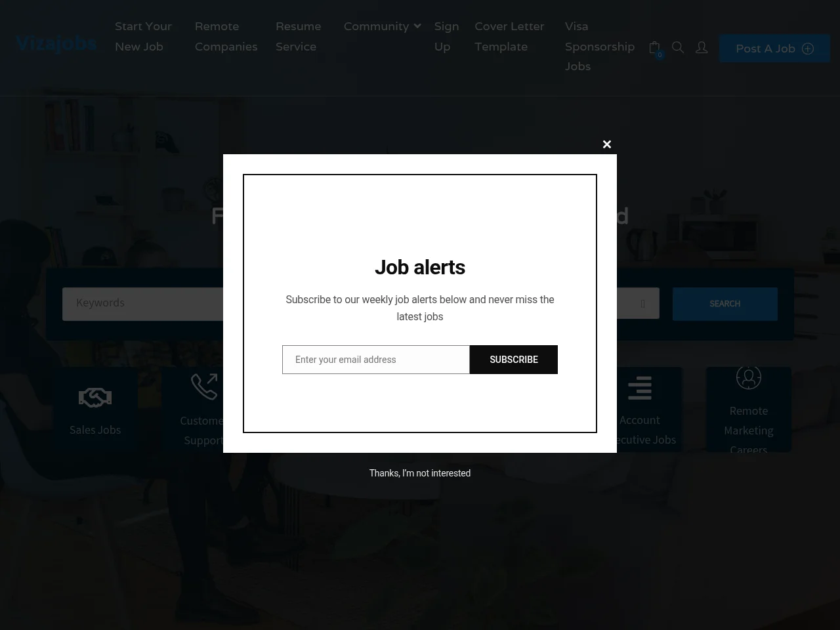This screenshot has width=840, height=630.
Task: Click the Sales Jobs label
Action: pos(95,430)
